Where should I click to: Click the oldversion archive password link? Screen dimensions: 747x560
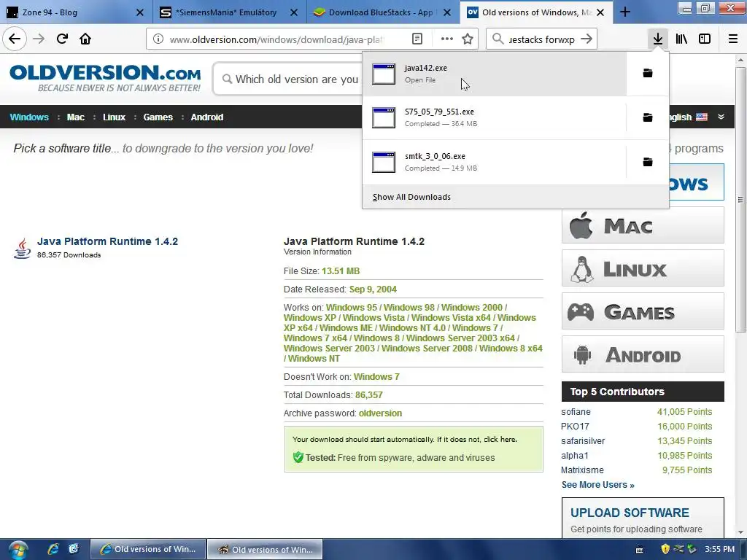(380, 413)
